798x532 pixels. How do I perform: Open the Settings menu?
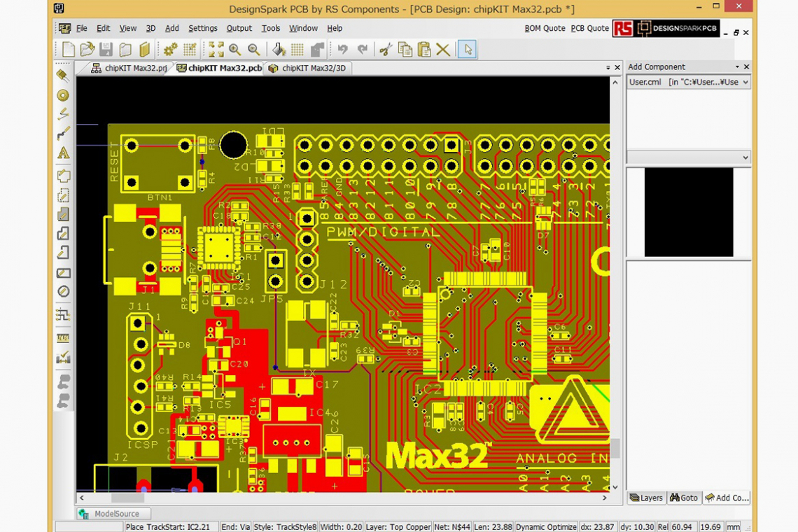tap(202, 29)
